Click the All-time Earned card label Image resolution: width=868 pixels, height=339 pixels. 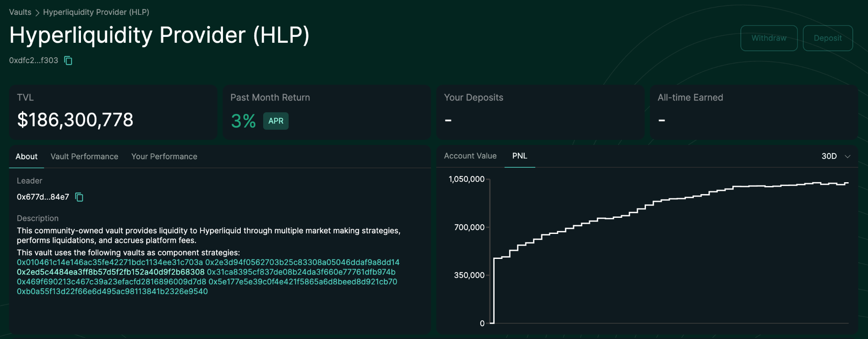690,97
